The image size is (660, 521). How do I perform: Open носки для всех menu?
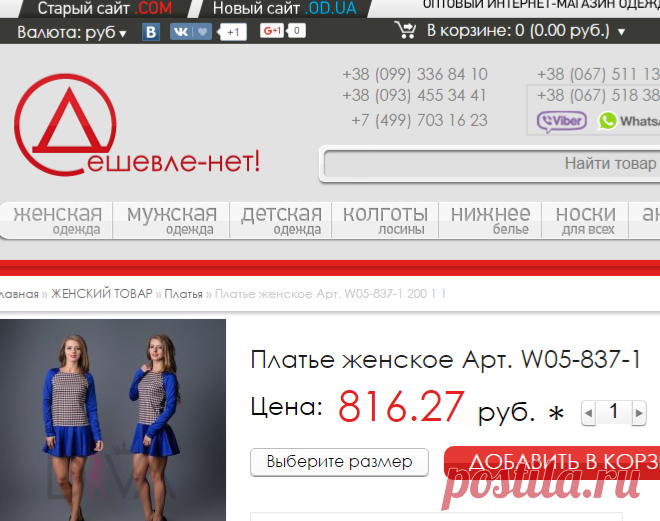pyautogui.click(x=585, y=220)
